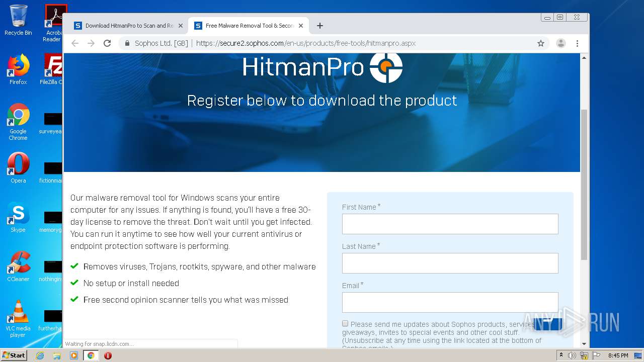Click 'No setup or install needed' text
Screen dimensions: 644x362
131,284
